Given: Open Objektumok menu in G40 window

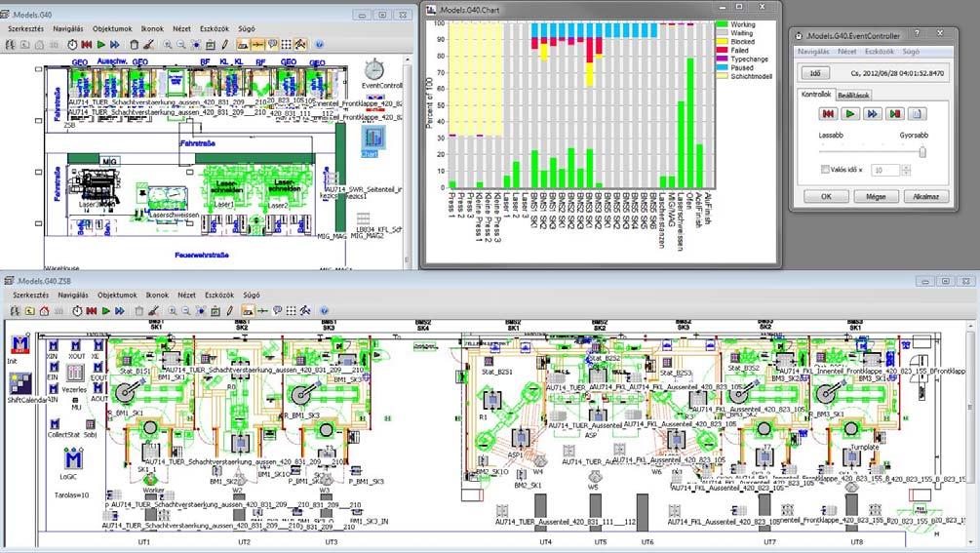Looking at the screenshot, I should coord(112,28).
